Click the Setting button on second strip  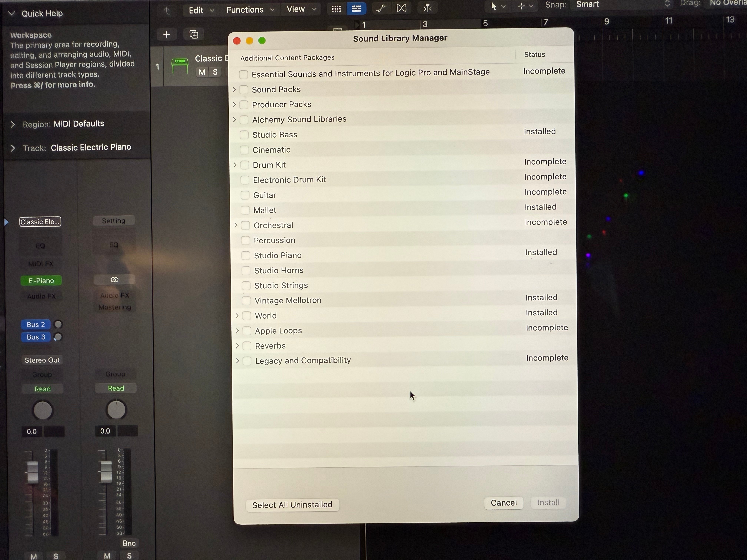coord(114,221)
